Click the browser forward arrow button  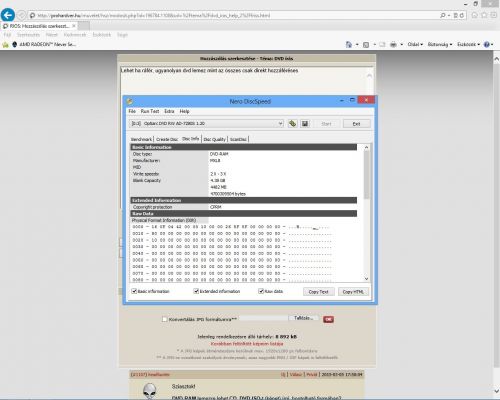click(x=21, y=15)
